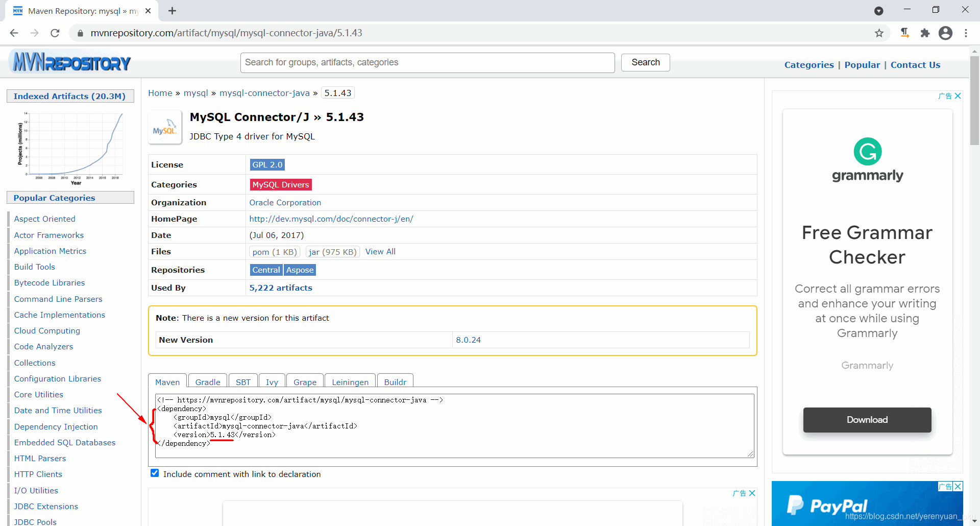This screenshot has width=980, height=526.
Task: Click the site lock icon in address bar
Action: coord(80,33)
